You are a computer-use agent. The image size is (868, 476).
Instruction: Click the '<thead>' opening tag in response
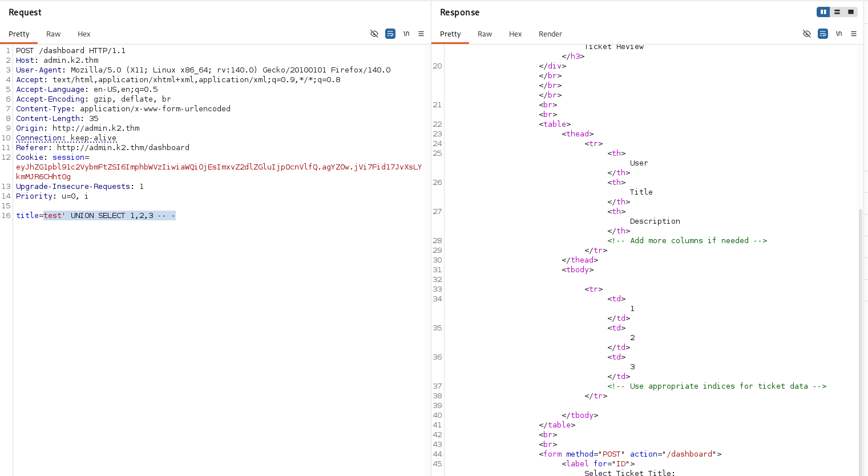click(x=578, y=134)
